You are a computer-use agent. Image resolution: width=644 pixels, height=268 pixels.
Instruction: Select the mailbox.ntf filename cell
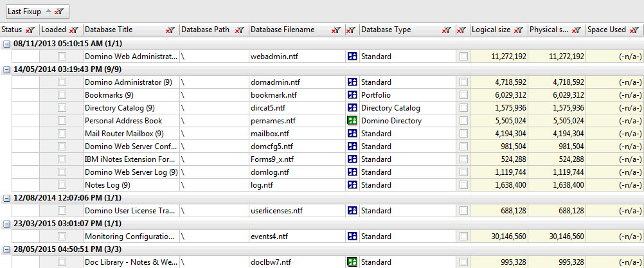click(x=296, y=134)
